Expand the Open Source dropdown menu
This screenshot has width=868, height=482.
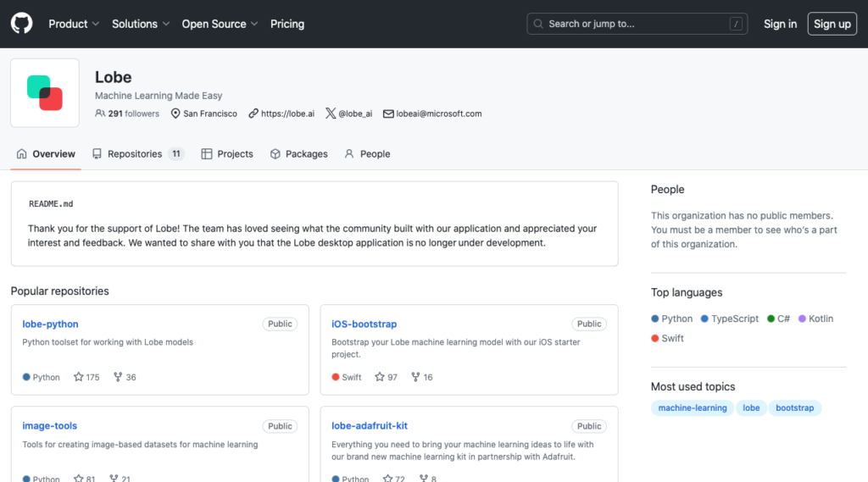tap(220, 24)
